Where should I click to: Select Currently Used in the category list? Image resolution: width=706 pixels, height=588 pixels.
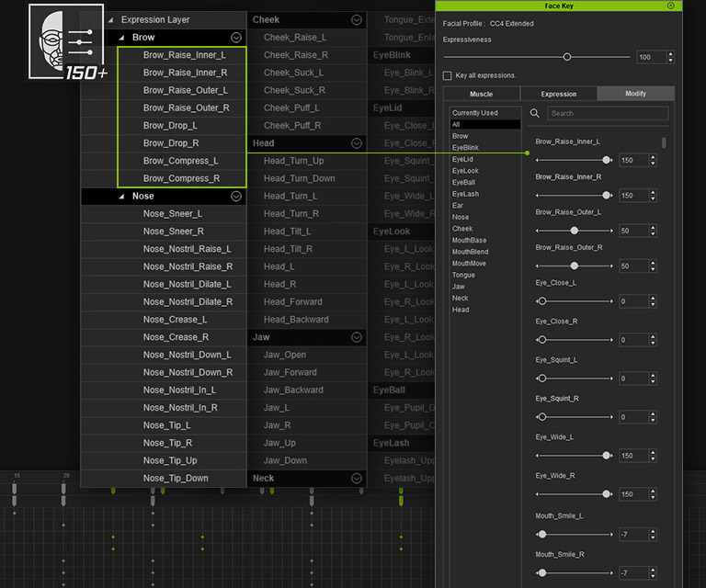[x=474, y=113]
